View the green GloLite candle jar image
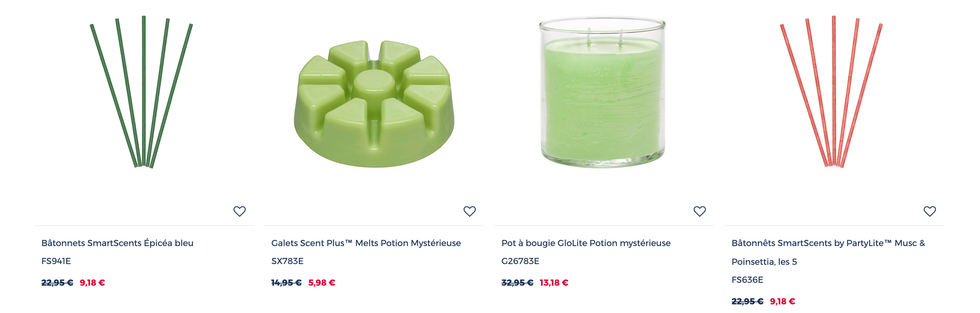This screenshot has width=980, height=313. 602,92
